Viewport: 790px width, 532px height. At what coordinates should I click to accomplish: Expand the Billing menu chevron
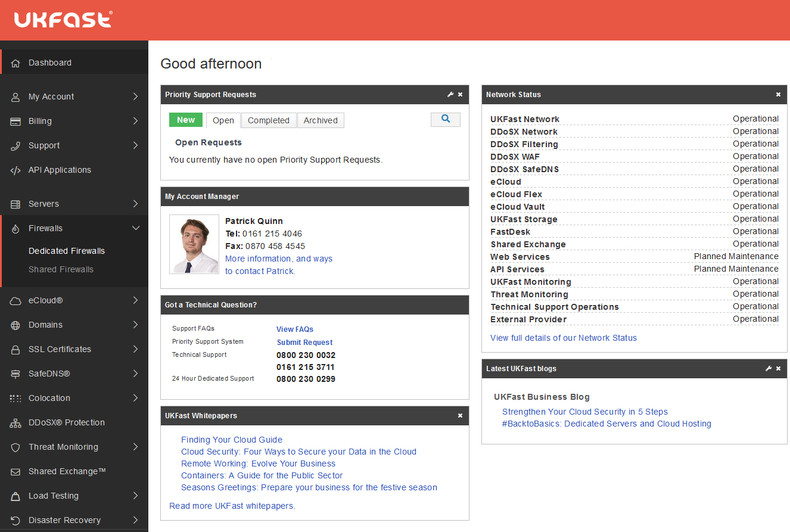135,121
